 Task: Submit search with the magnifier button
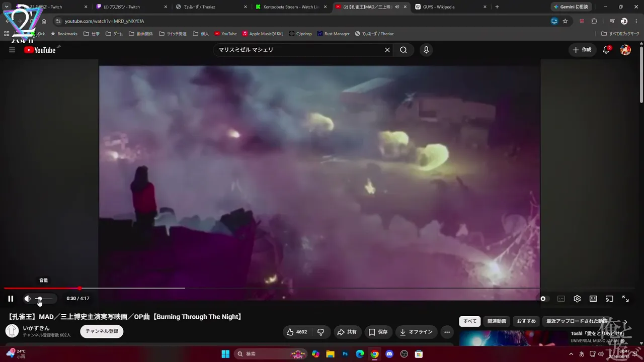click(x=404, y=50)
